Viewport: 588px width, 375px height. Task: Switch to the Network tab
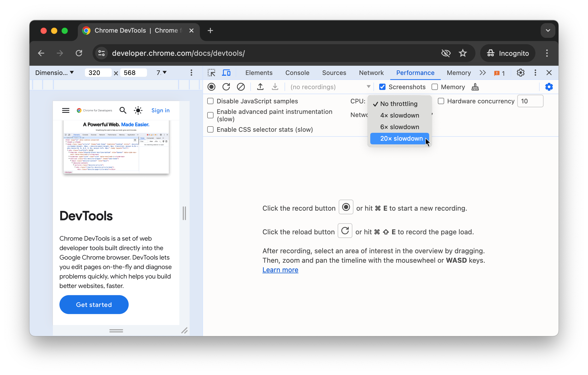tap(371, 72)
